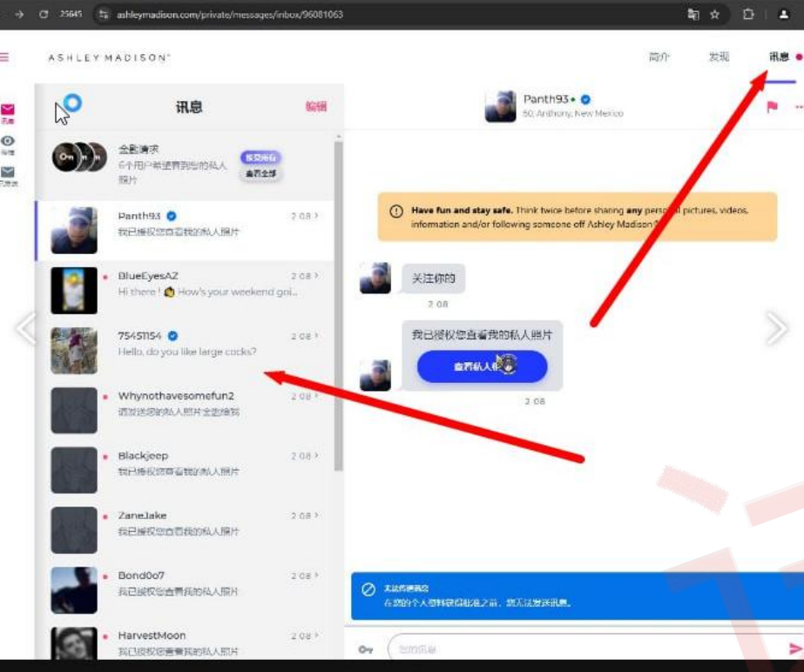Switch to the 发现 tab
The width and height of the screenshot is (804, 672).
point(719,57)
